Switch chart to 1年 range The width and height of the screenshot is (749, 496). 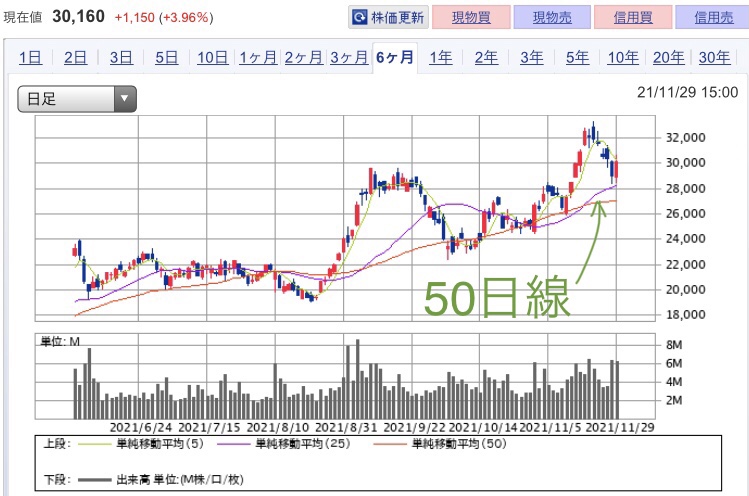pos(440,57)
